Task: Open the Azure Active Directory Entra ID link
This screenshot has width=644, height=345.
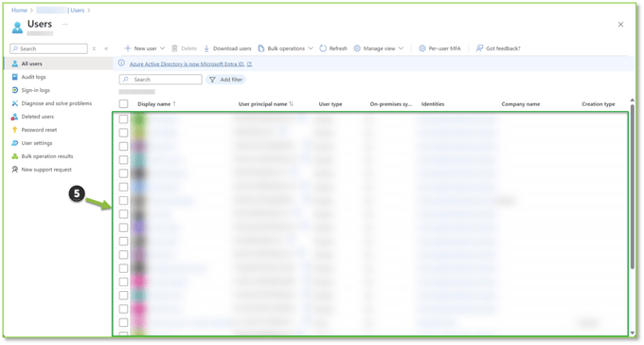Action: [x=187, y=64]
